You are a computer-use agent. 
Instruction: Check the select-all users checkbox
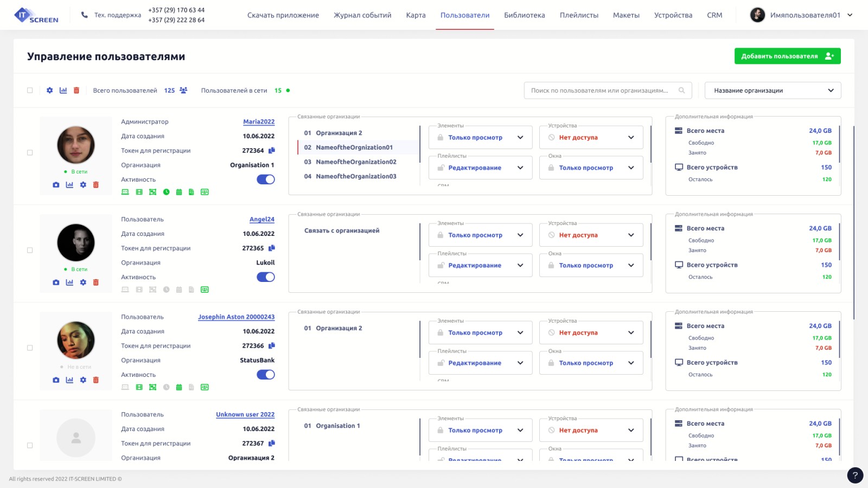click(30, 91)
